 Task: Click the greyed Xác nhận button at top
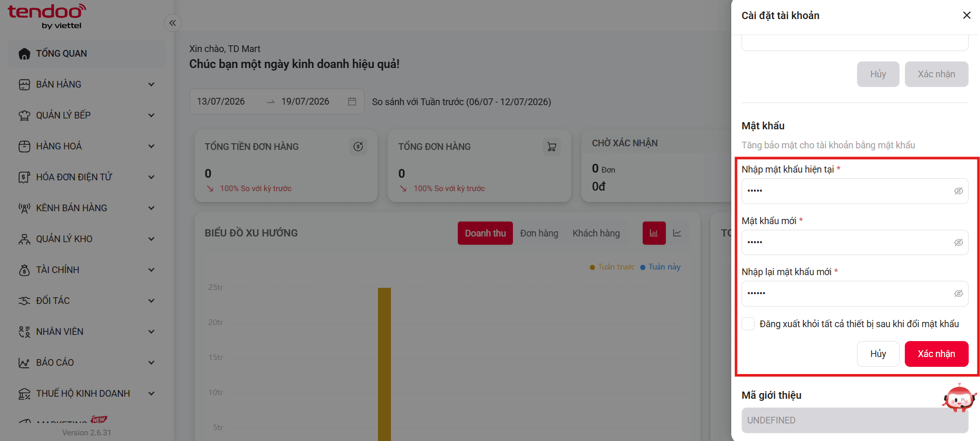click(x=936, y=74)
